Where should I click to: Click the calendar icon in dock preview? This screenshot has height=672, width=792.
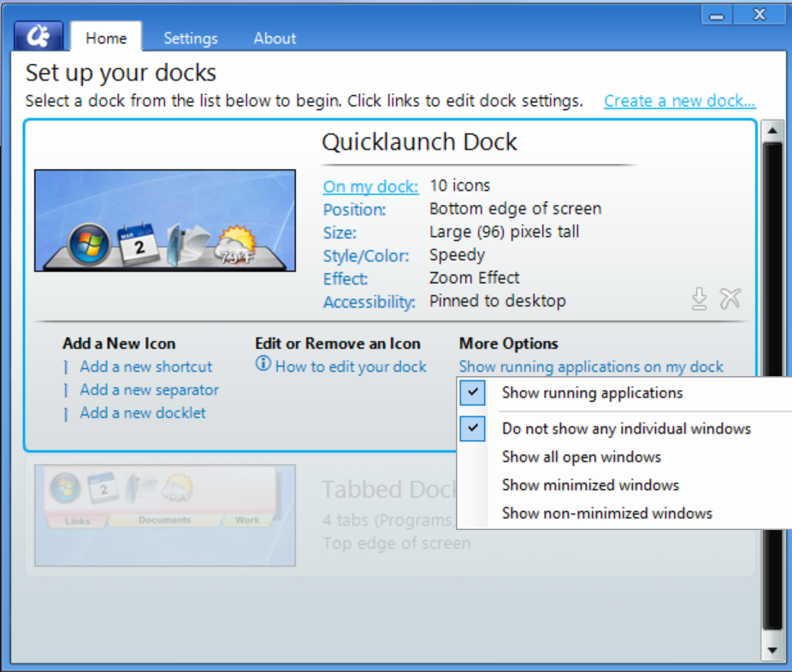tap(138, 245)
